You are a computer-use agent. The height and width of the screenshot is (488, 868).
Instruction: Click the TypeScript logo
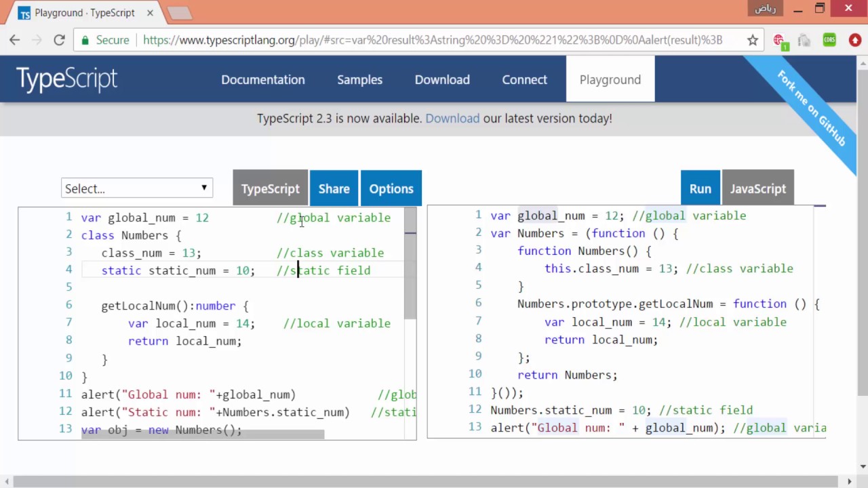pos(66,79)
